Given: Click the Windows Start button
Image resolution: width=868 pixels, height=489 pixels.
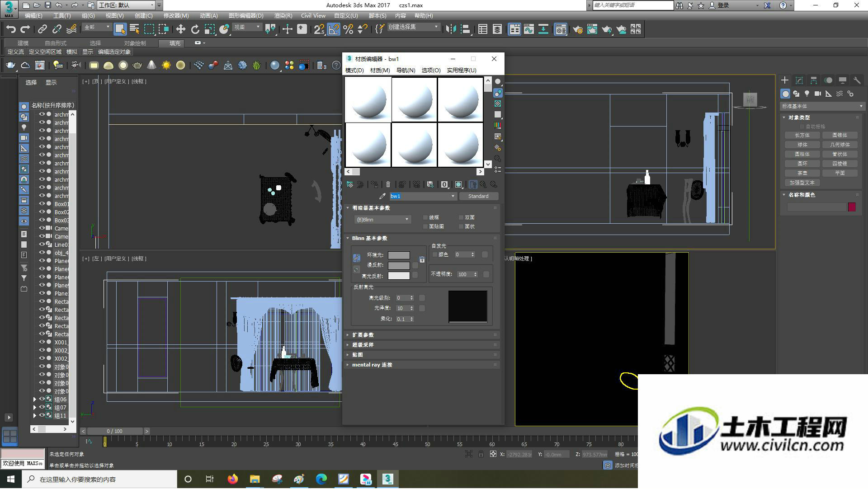Looking at the screenshot, I should pos(11,479).
